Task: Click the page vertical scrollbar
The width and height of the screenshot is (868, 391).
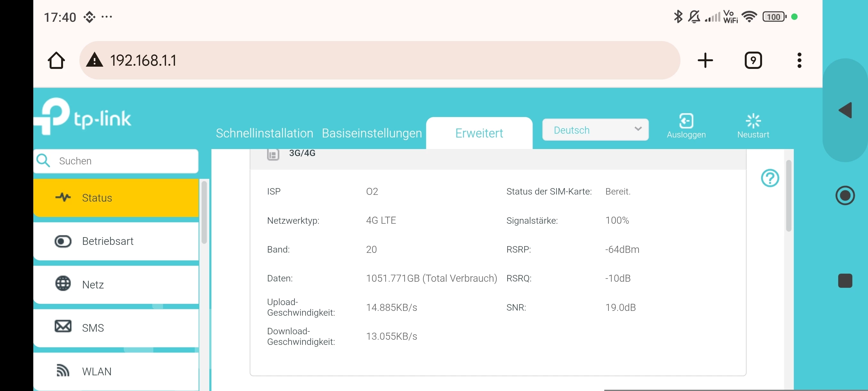Action: (789, 196)
